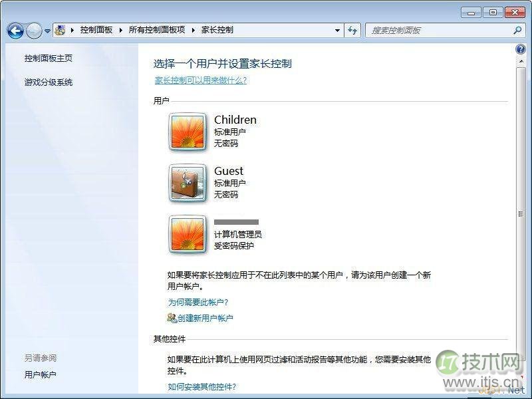The height and width of the screenshot is (399, 532).
Task: Open the 为何需要此帐户? link
Action: [198, 303]
